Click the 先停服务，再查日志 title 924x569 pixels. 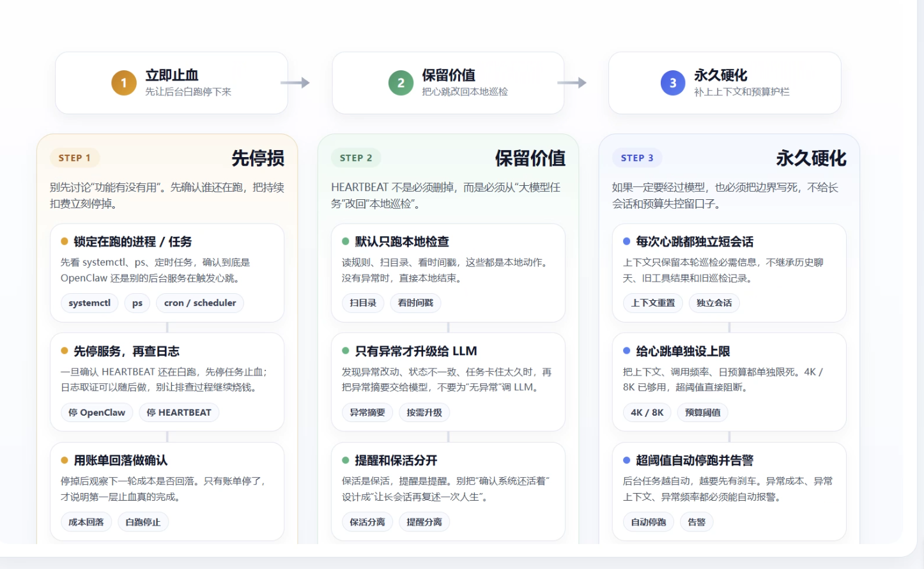pyautogui.click(x=127, y=351)
